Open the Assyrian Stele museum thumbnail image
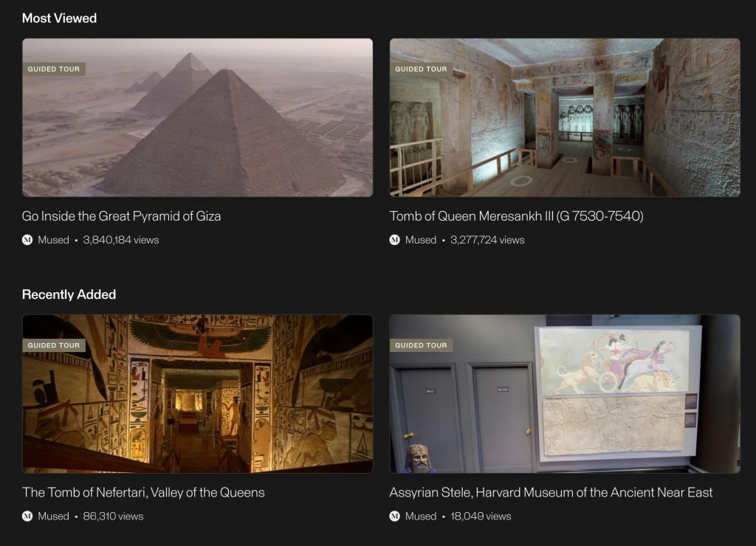The height and width of the screenshot is (546, 756). pos(565,394)
